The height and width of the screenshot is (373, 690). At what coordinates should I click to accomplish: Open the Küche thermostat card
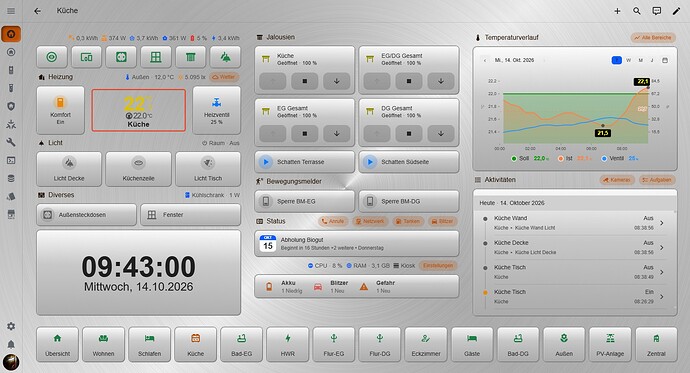[x=139, y=110]
